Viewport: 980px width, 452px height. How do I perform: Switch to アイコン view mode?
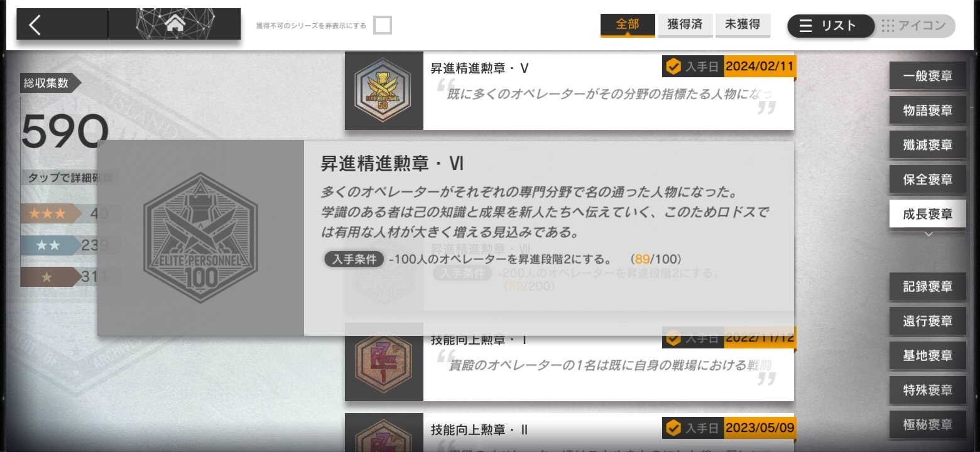[x=915, y=26]
